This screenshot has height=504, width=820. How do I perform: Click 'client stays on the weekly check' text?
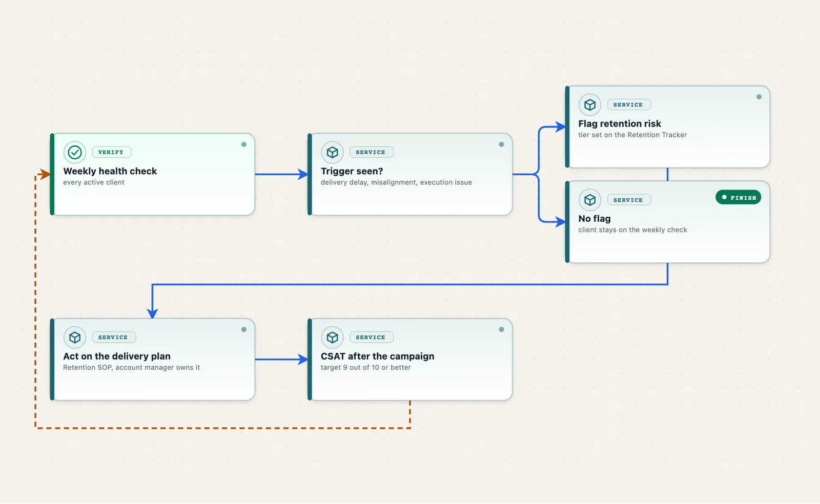pos(632,230)
